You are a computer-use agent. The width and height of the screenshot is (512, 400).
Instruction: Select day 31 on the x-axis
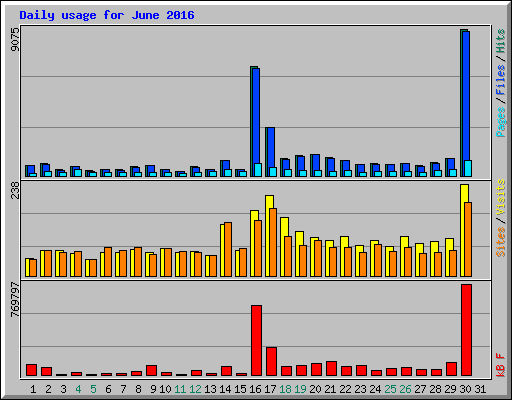click(x=480, y=389)
